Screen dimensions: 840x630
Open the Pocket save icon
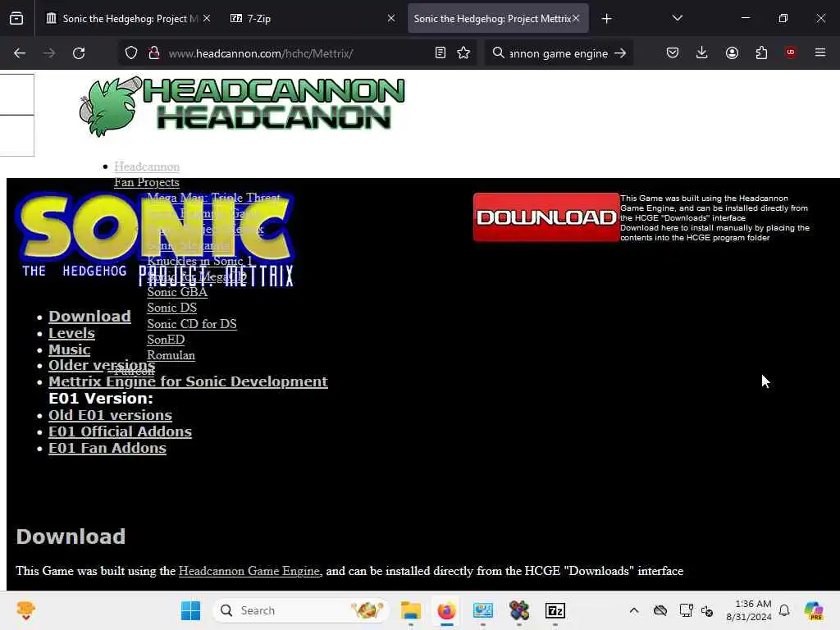pyautogui.click(x=673, y=53)
